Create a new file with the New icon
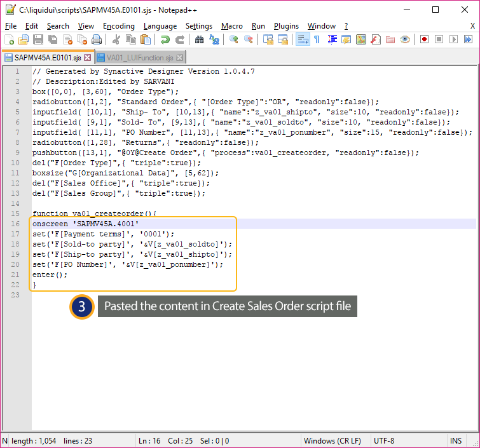 tap(9, 39)
